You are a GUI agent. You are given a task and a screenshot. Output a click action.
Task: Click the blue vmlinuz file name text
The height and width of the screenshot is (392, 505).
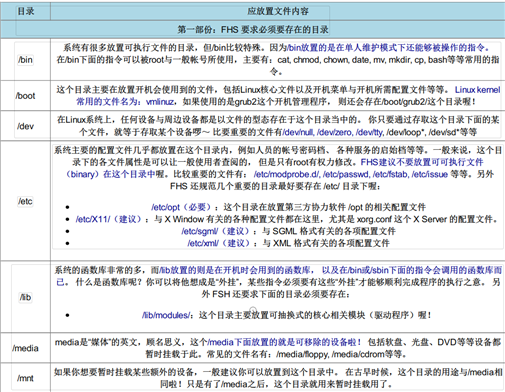click(160, 102)
